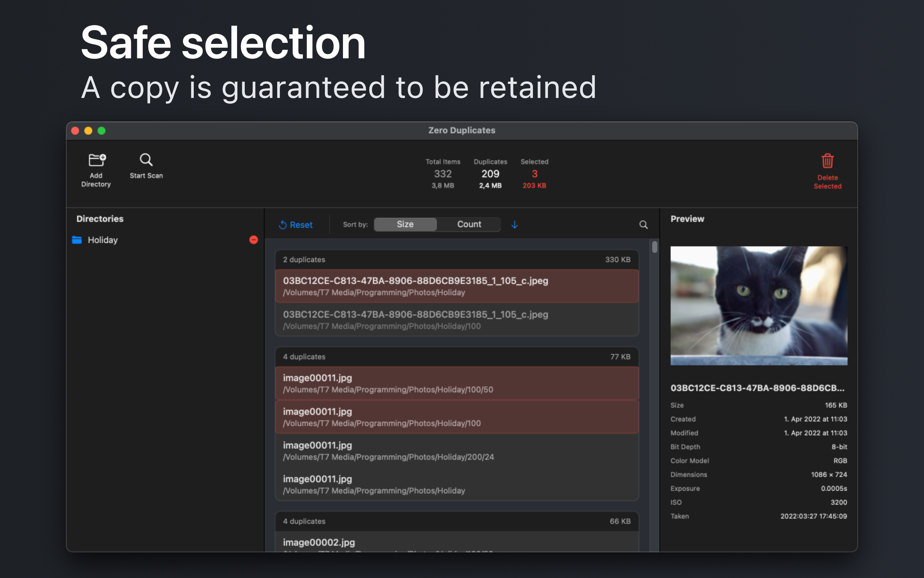924x578 pixels.
Task: Minimize window with yellow button
Action: [x=88, y=131]
